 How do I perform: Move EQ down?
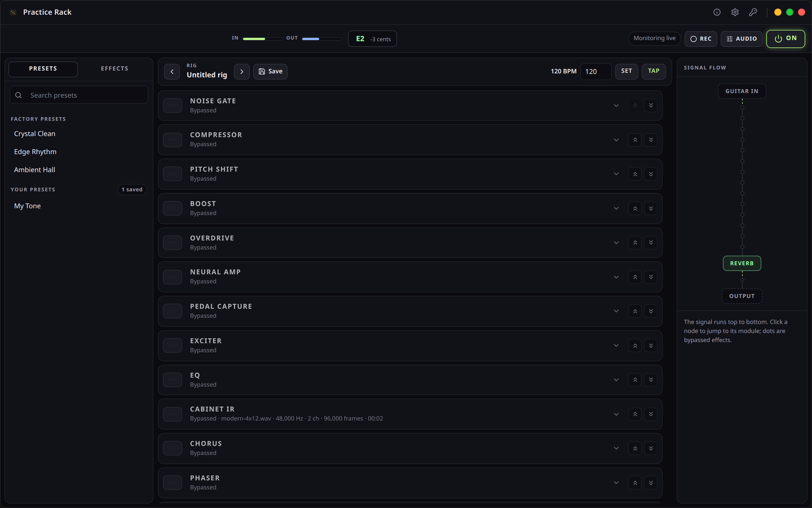point(651,380)
